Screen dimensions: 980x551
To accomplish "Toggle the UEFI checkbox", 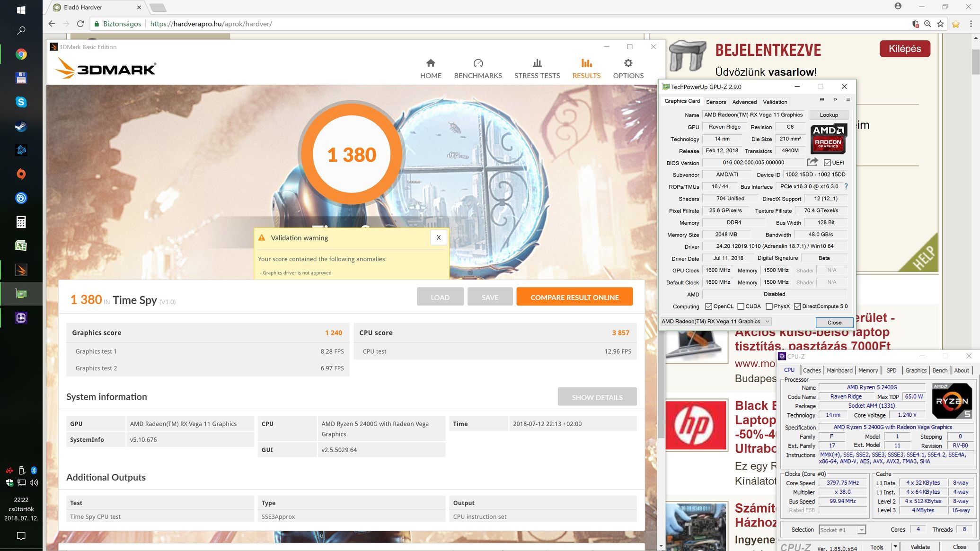I will [x=827, y=163].
